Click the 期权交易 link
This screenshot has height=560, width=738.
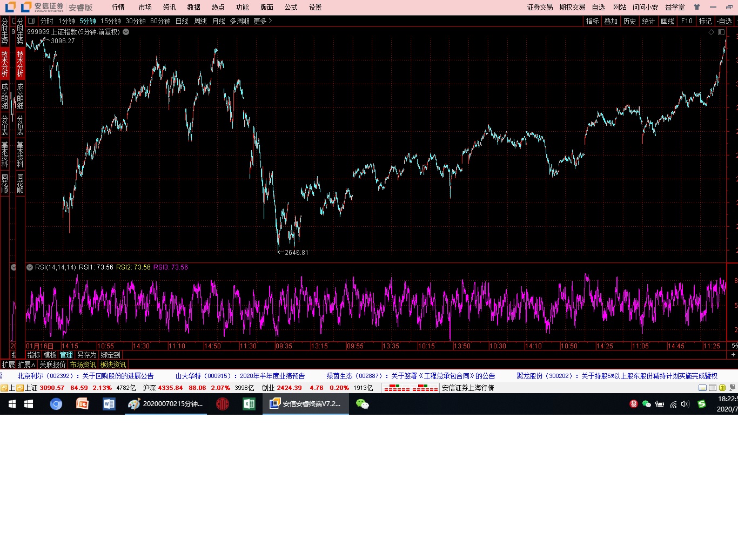coord(573,7)
